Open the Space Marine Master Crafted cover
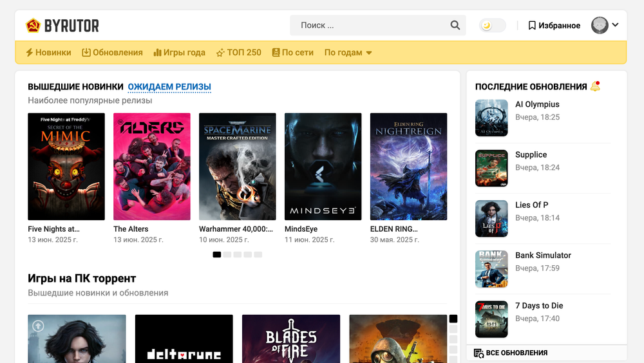The image size is (644, 363). click(x=238, y=167)
